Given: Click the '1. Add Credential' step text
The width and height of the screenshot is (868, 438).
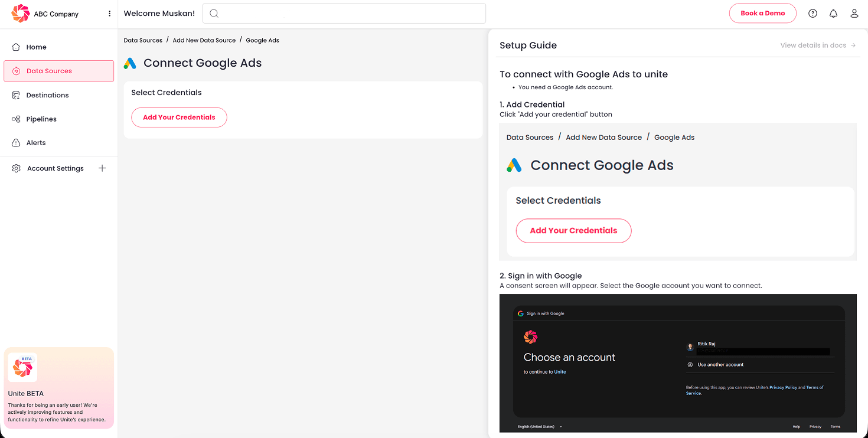Looking at the screenshot, I should 532,104.
